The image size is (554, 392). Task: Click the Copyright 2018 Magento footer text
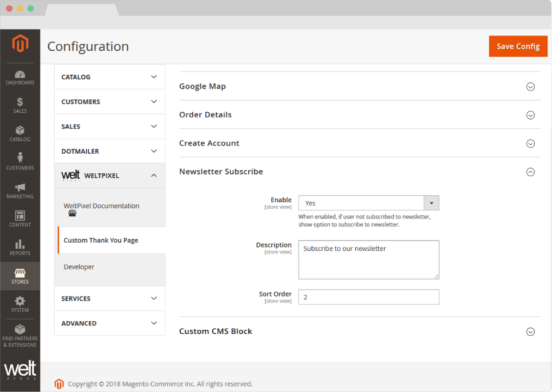coord(160,384)
